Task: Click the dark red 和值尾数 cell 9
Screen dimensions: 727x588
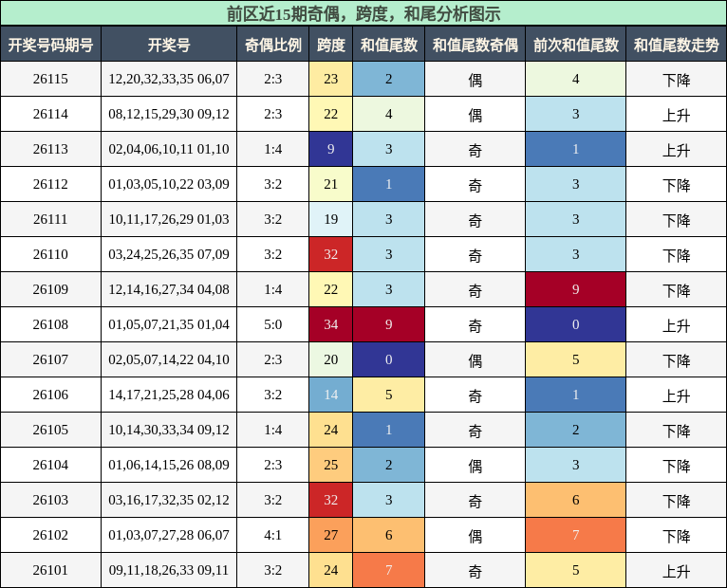Action: pyautogui.click(x=388, y=324)
